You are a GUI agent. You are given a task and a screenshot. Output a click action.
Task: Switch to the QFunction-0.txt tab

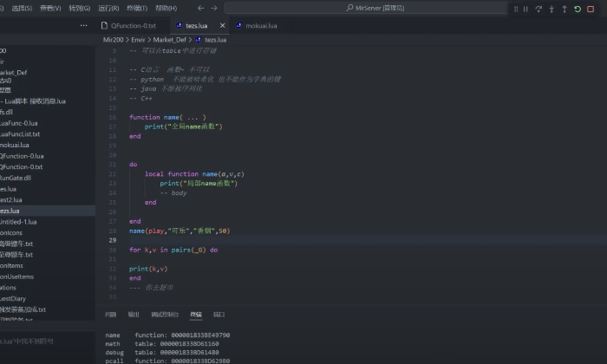coord(133,25)
